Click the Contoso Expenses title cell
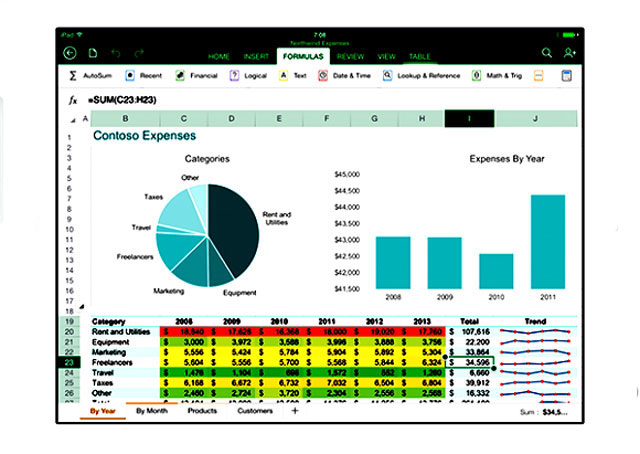The width and height of the screenshot is (640, 454). (144, 136)
